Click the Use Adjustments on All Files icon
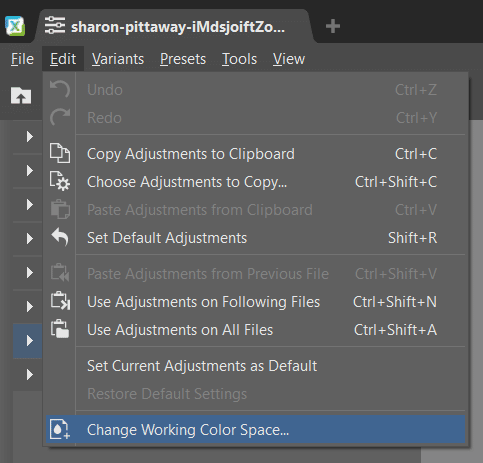 (x=60, y=329)
